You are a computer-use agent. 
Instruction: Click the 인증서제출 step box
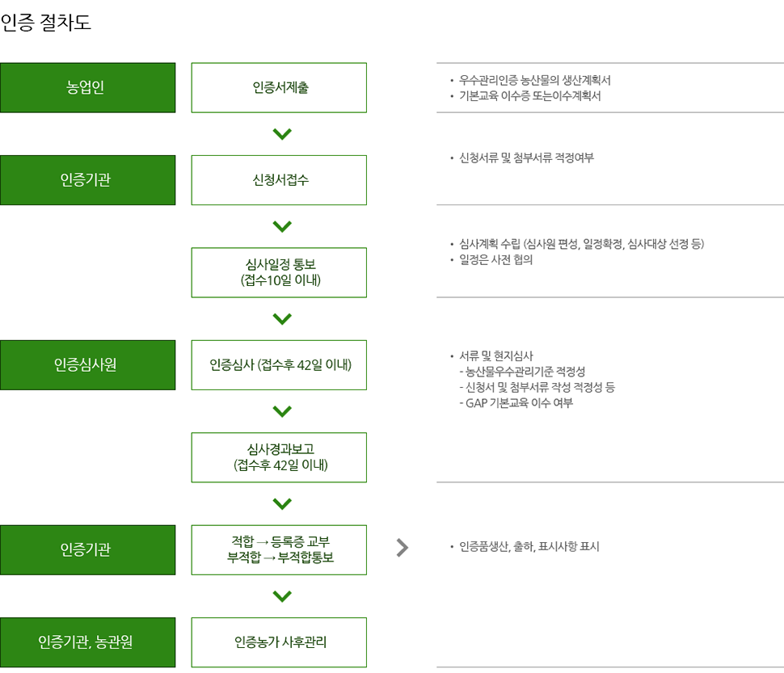(279, 87)
